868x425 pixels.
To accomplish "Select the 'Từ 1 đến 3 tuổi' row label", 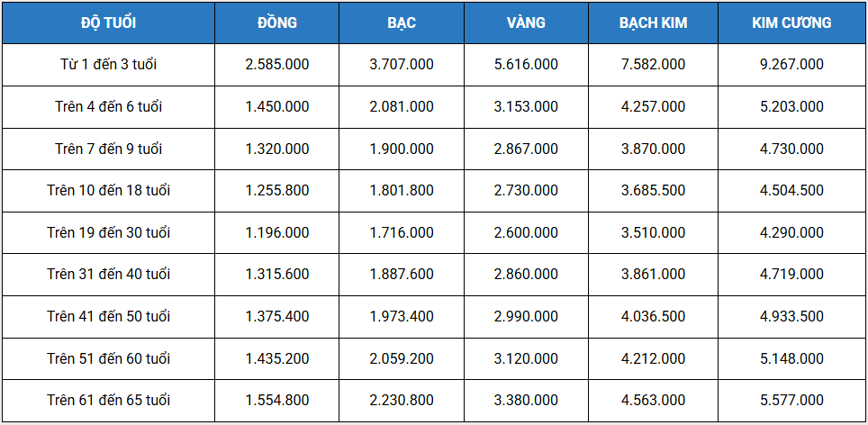I will coord(108,64).
